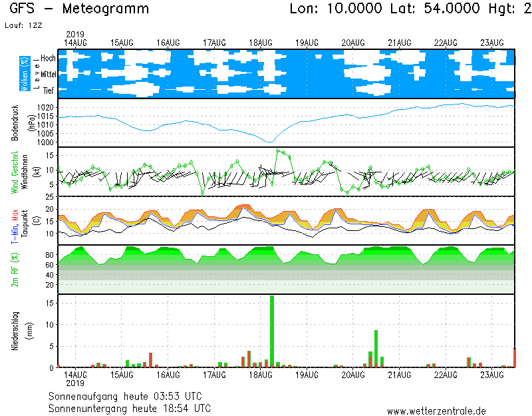This screenshot has height=416, width=532.
Task: Select the 16AUG marker on the lower time axis
Action: [168, 375]
